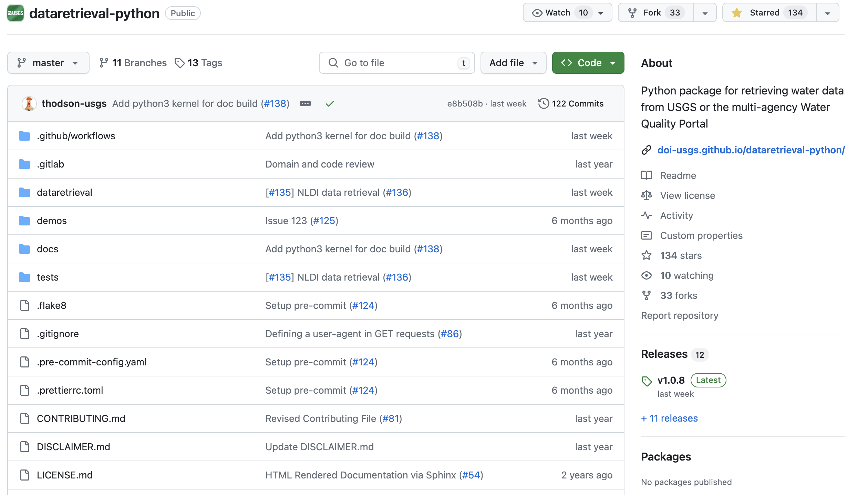Open the 122 Commits history
The height and width of the screenshot is (495, 868).
coord(571,103)
